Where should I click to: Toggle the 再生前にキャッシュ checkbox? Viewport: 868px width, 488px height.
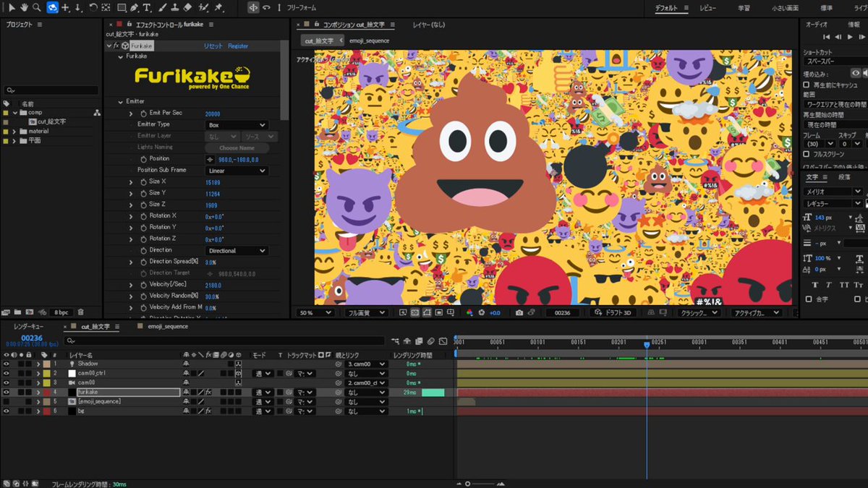(807, 85)
